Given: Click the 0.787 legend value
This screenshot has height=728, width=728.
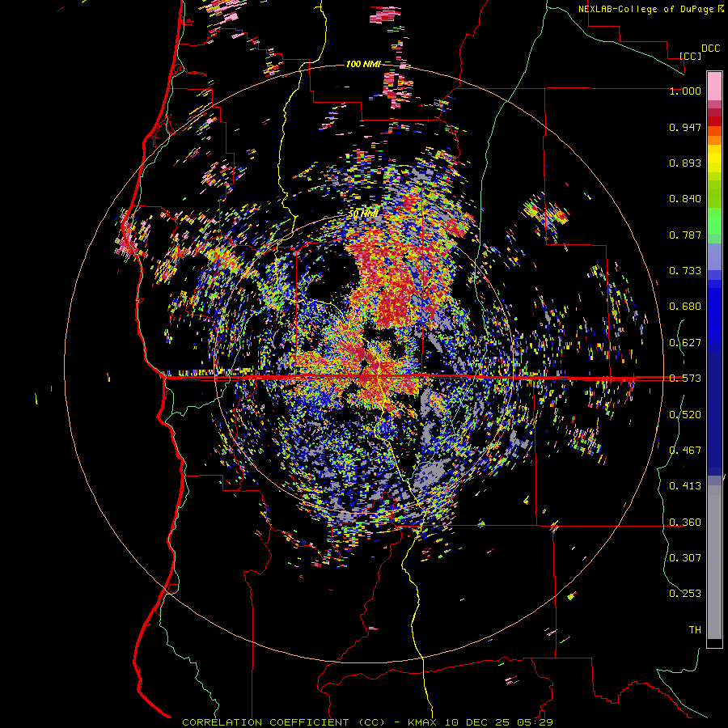Looking at the screenshot, I should tap(685, 235).
